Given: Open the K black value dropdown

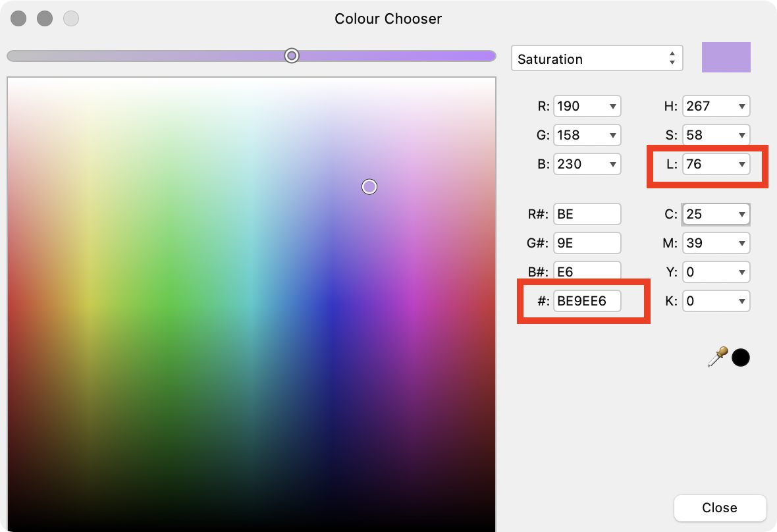Looking at the screenshot, I should [x=743, y=301].
